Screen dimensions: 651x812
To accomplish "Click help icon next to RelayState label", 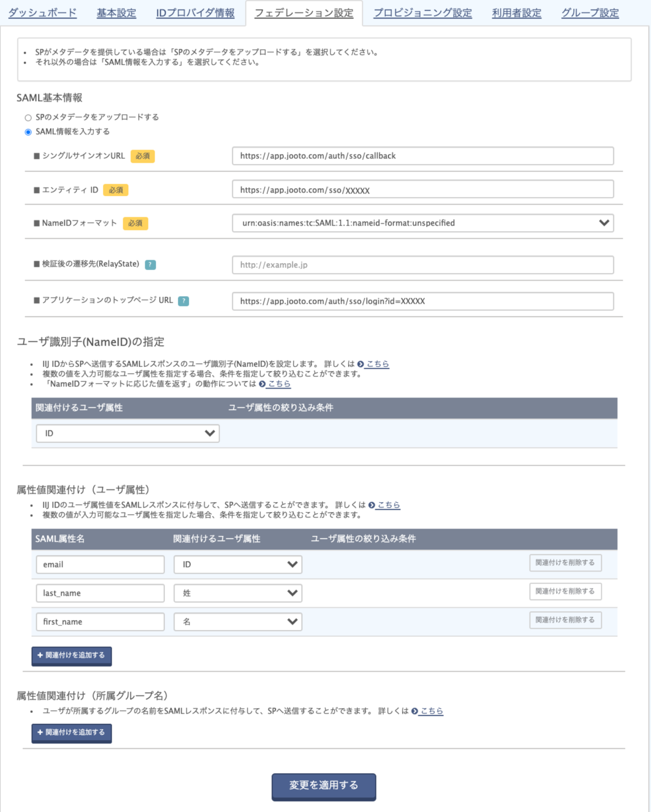I will coord(150,265).
